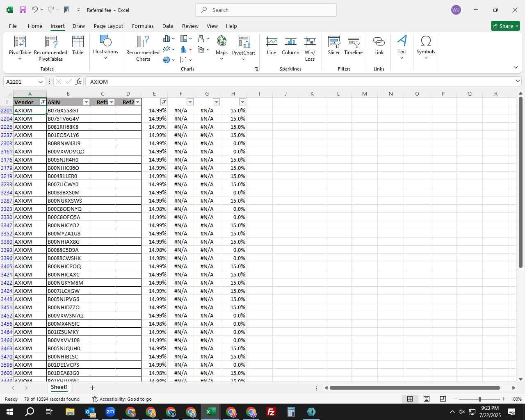Select the Sheet1 tab
The image size is (525, 420).
59,387
